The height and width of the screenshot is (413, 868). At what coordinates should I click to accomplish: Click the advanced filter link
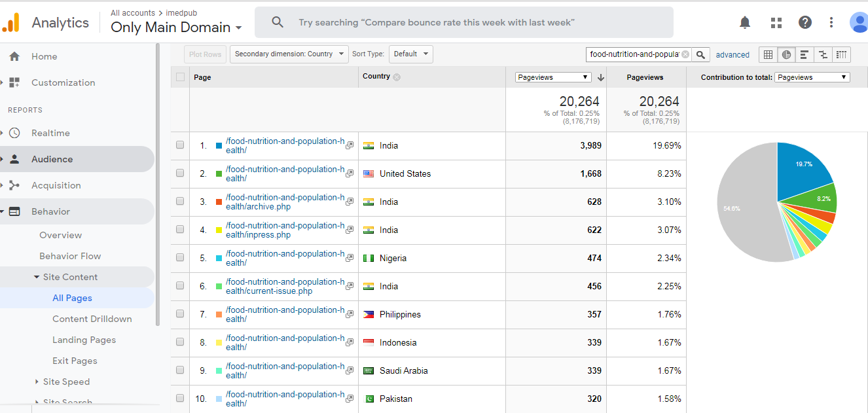pos(732,55)
